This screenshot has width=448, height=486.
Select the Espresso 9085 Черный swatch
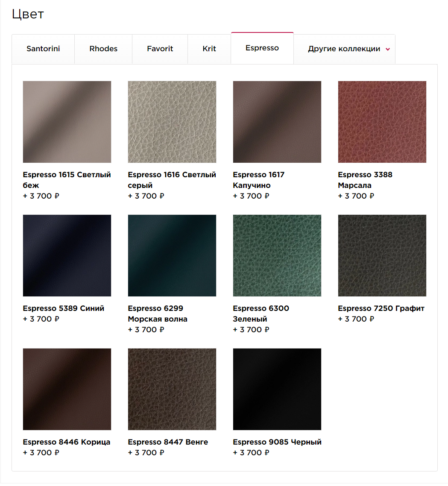click(x=277, y=389)
